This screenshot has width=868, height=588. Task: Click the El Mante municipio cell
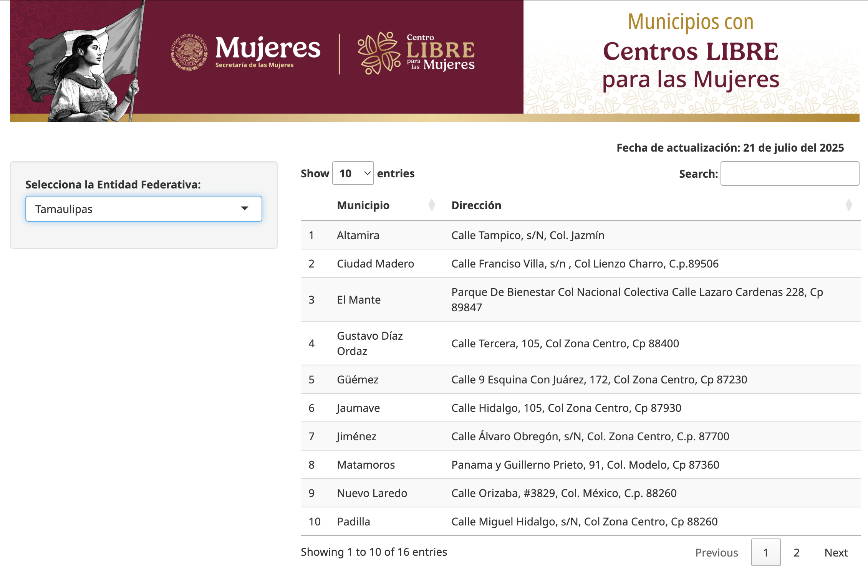coord(359,300)
